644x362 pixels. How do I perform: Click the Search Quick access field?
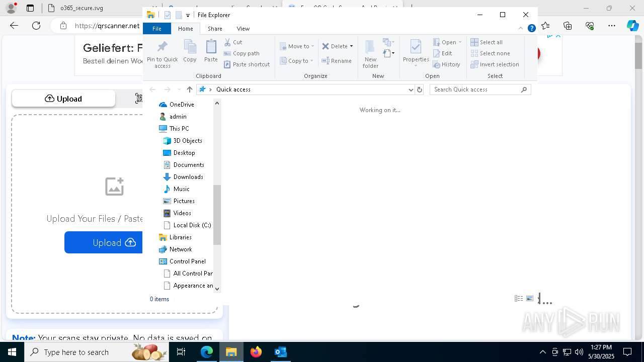(480, 89)
